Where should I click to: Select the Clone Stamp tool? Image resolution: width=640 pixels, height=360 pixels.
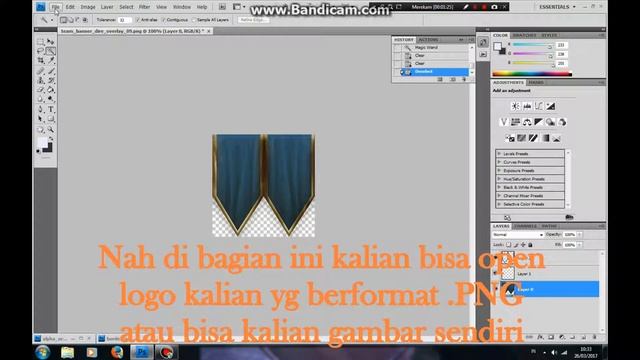tap(40, 80)
